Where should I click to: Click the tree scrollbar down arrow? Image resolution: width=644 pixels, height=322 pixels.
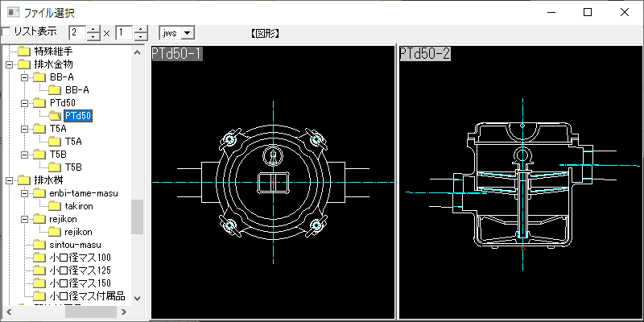point(138,299)
